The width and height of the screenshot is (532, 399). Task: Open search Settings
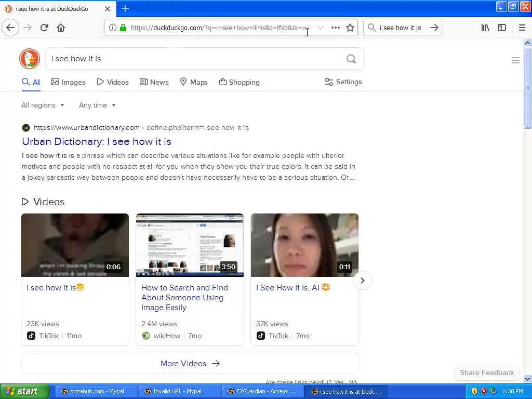tap(343, 82)
